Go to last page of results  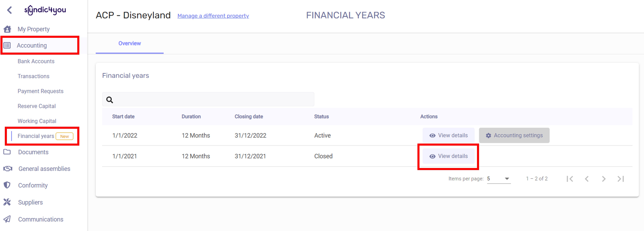click(x=621, y=179)
